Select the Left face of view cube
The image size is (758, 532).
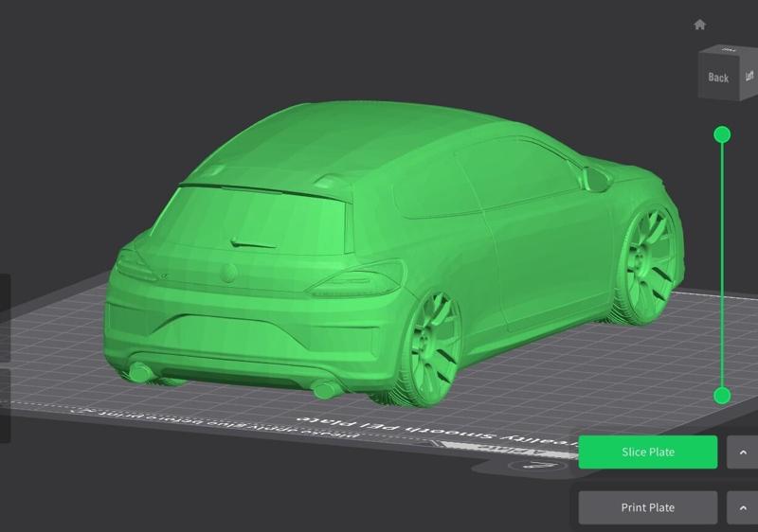pos(749,76)
